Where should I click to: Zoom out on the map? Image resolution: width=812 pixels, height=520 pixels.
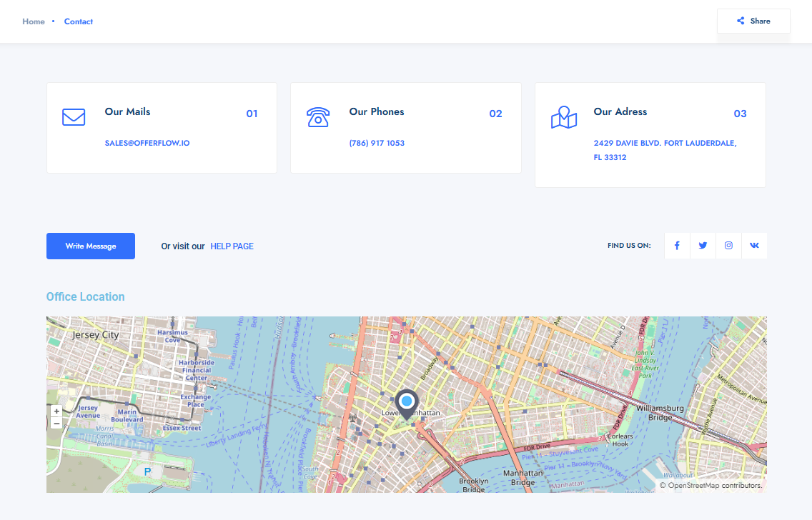coord(56,423)
